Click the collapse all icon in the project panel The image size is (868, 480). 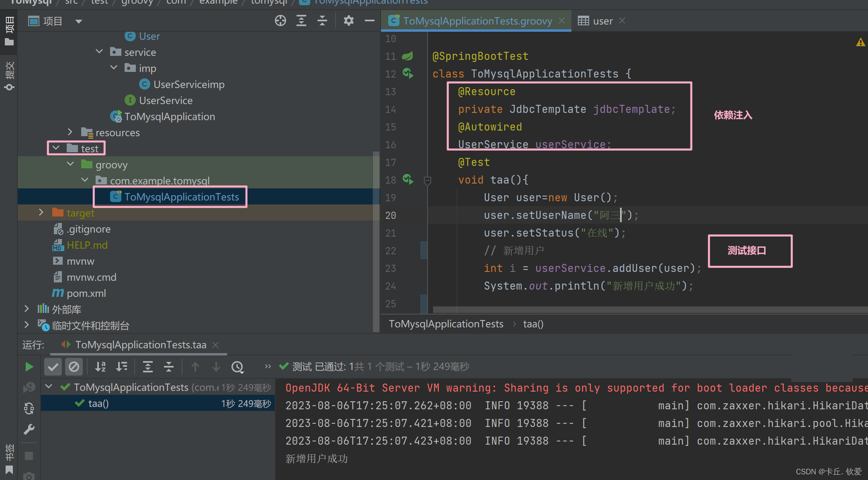[322, 20]
